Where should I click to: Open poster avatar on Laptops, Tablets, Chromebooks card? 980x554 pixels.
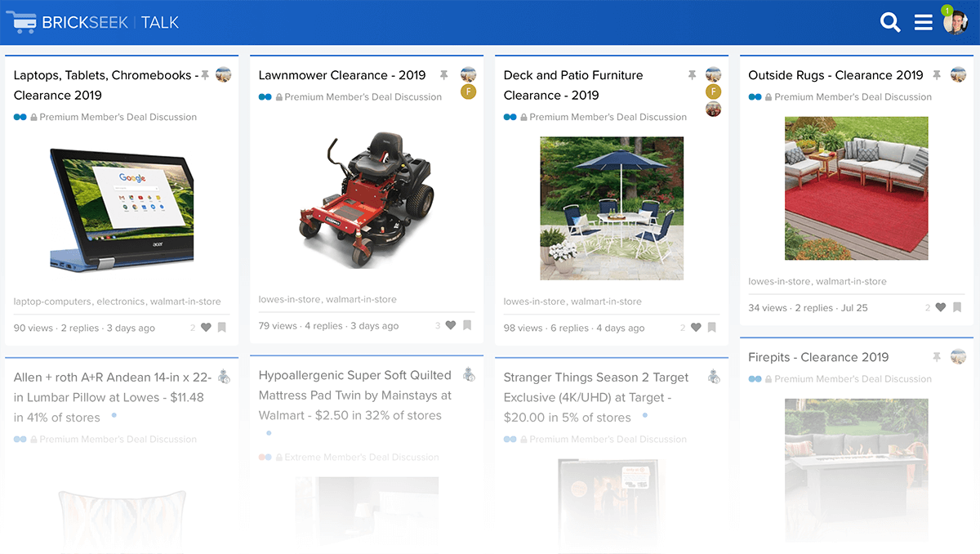223,74
